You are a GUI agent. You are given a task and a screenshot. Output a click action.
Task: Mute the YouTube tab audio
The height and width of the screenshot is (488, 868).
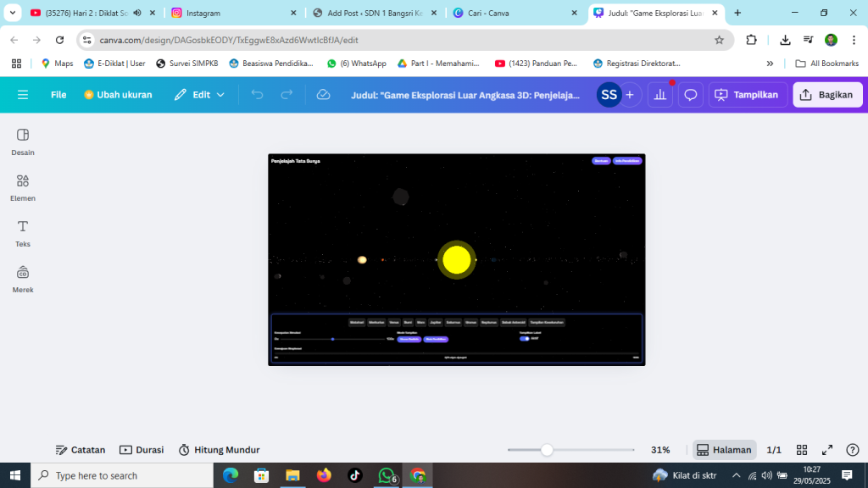[137, 13]
